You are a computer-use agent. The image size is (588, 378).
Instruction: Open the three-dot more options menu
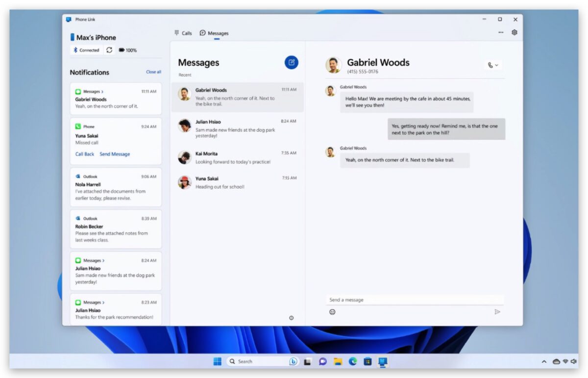501,32
